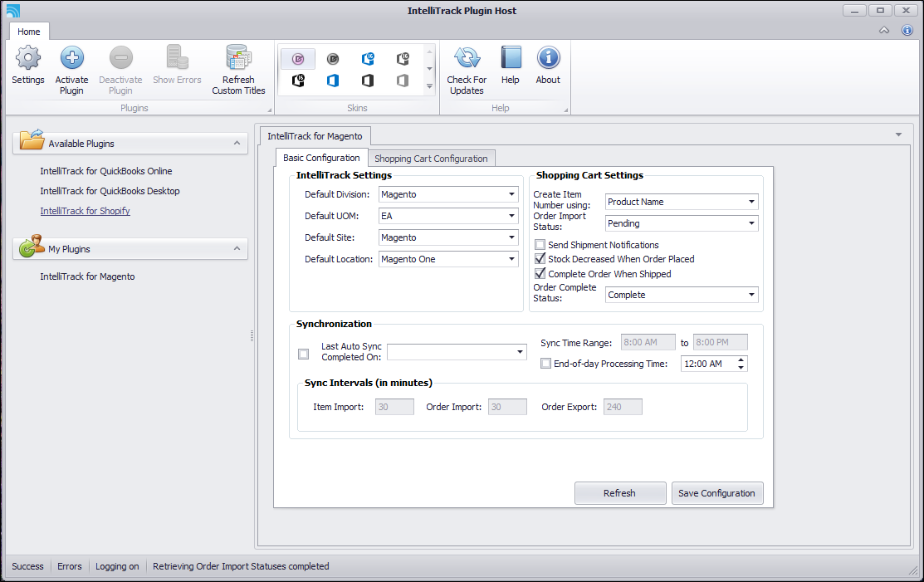
Task: Expand the skins gallery dropdown
Action: [x=429, y=86]
